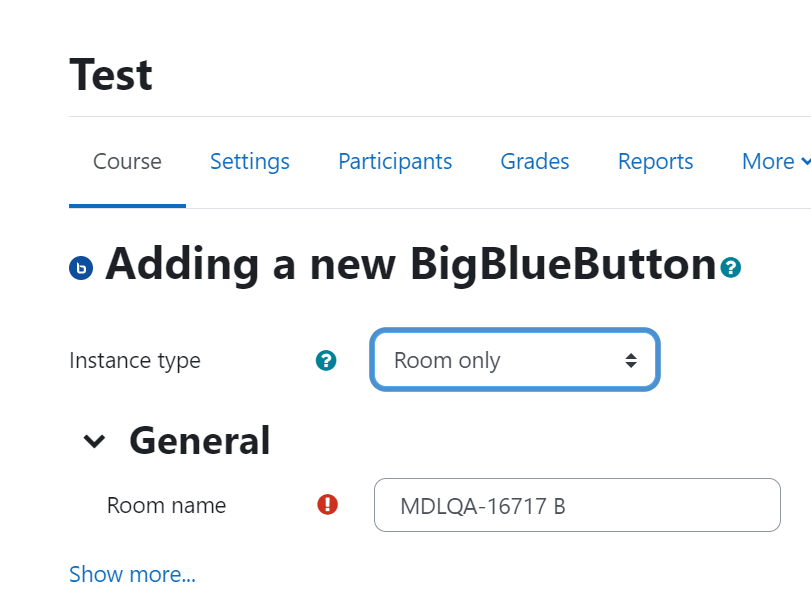Collapse the General section chevron
The image size is (811, 590).
pos(94,441)
